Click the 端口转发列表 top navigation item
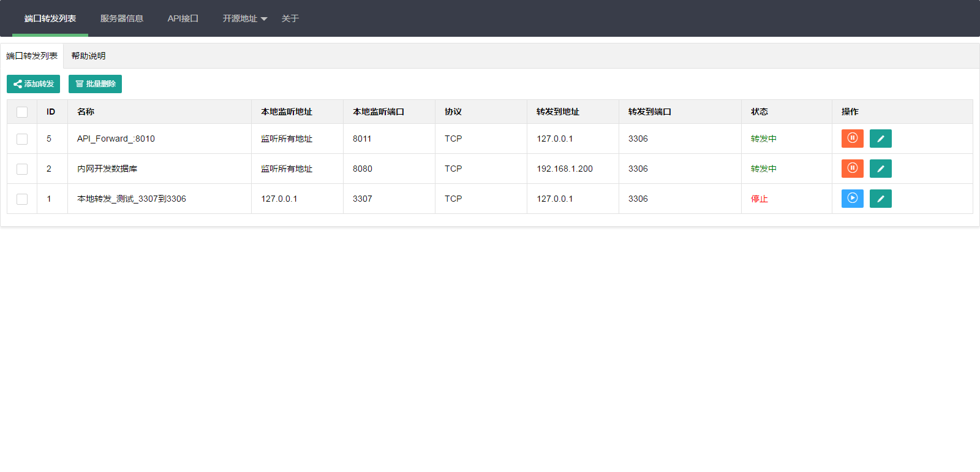The image size is (980, 472). click(50, 18)
